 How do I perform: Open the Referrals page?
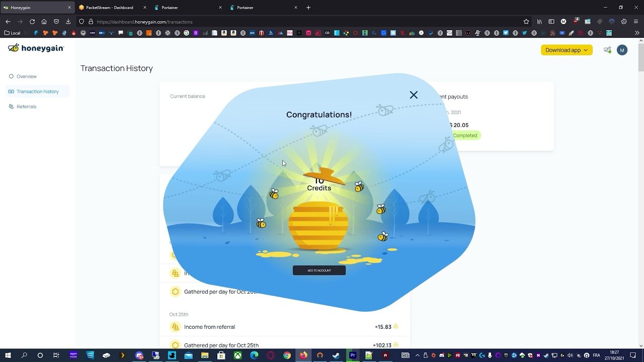(26, 107)
